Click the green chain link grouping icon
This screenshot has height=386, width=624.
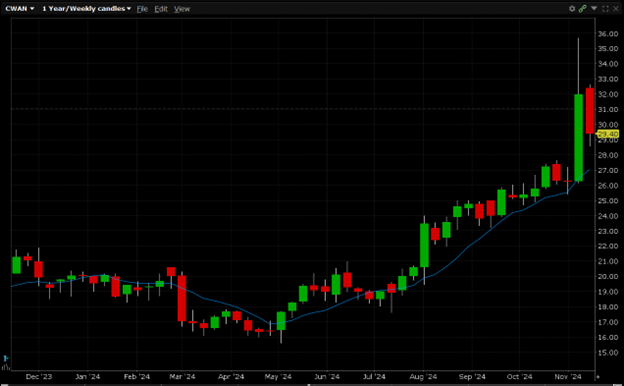click(x=583, y=8)
